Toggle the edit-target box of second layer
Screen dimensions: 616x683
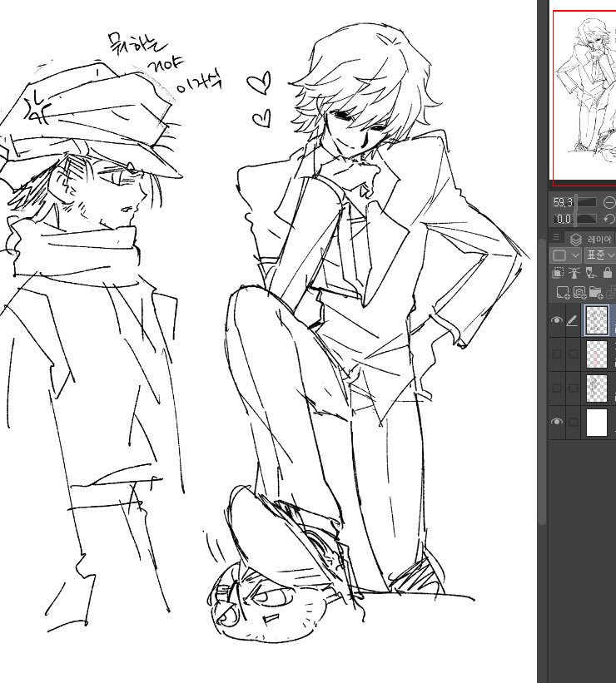coord(573,354)
